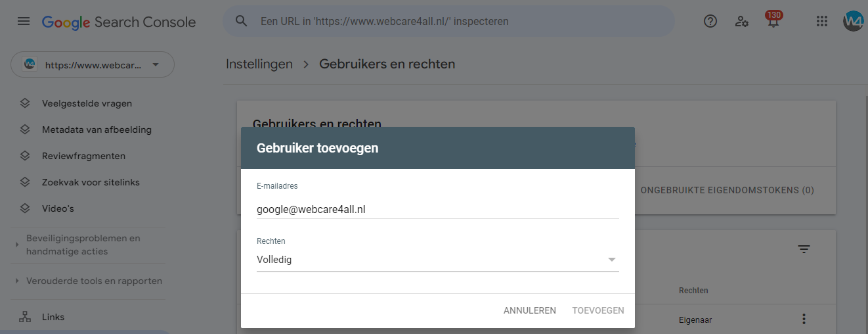Click the magnifier icon in search bar
Viewport: 868px width, 334px height.
[242, 21]
